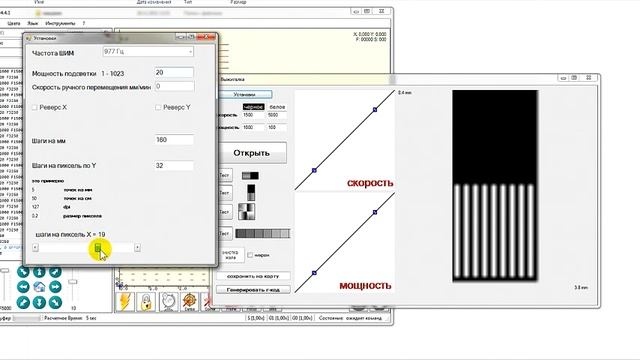This screenshot has height=360, width=640.
Task: Click the черное column label
Action: [x=253, y=107]
